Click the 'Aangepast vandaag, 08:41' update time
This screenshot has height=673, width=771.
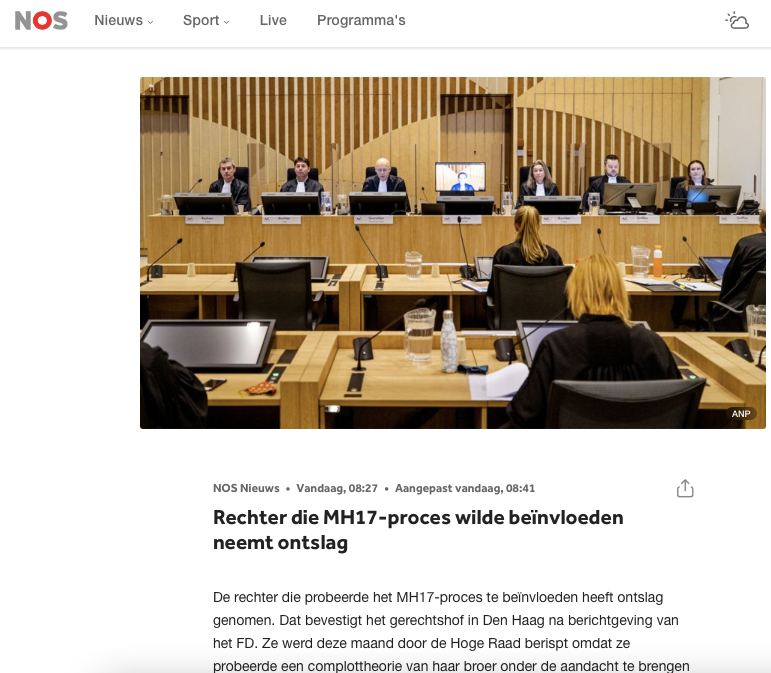[x=465, y=489]
